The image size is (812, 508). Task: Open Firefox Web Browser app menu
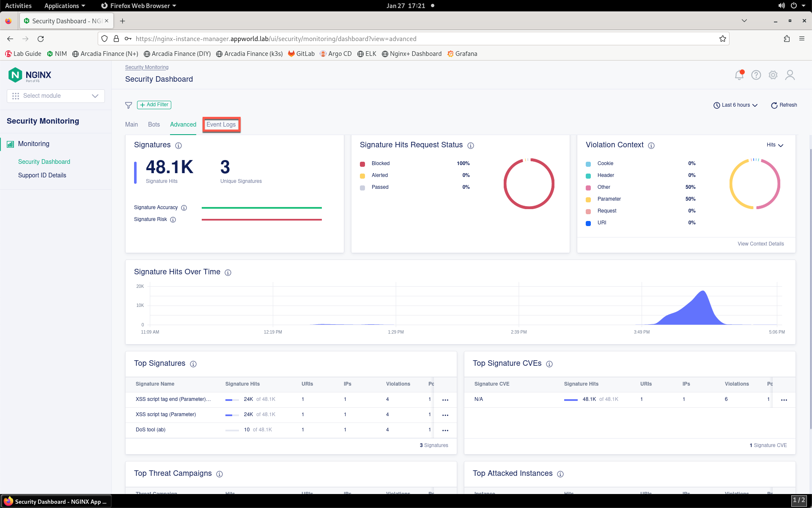(138, 6)
